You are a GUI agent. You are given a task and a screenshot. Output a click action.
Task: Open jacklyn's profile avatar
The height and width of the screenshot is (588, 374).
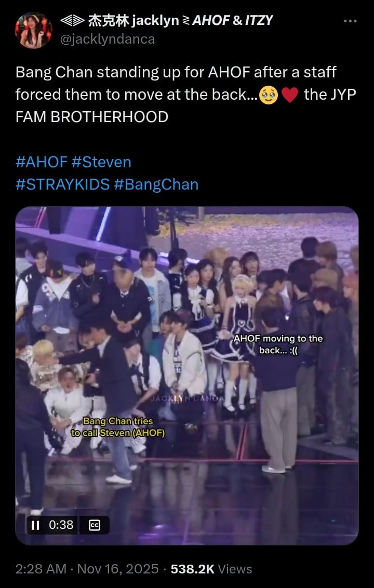coord(34,30)
